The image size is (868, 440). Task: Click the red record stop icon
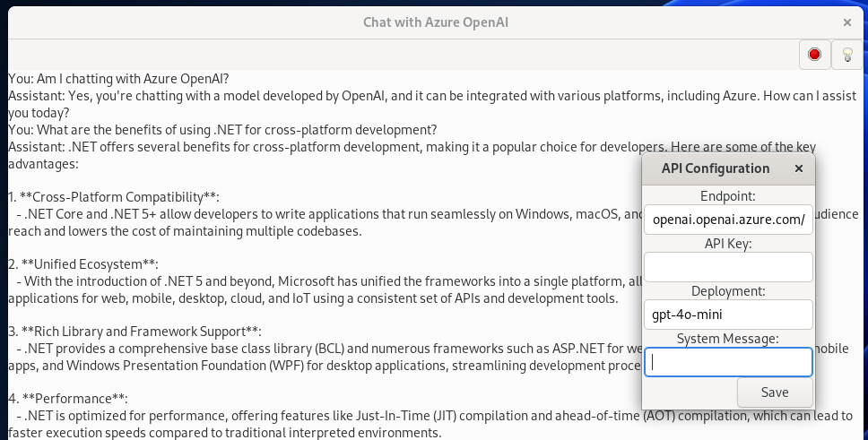pyautogui.click(x=814, y=55)
